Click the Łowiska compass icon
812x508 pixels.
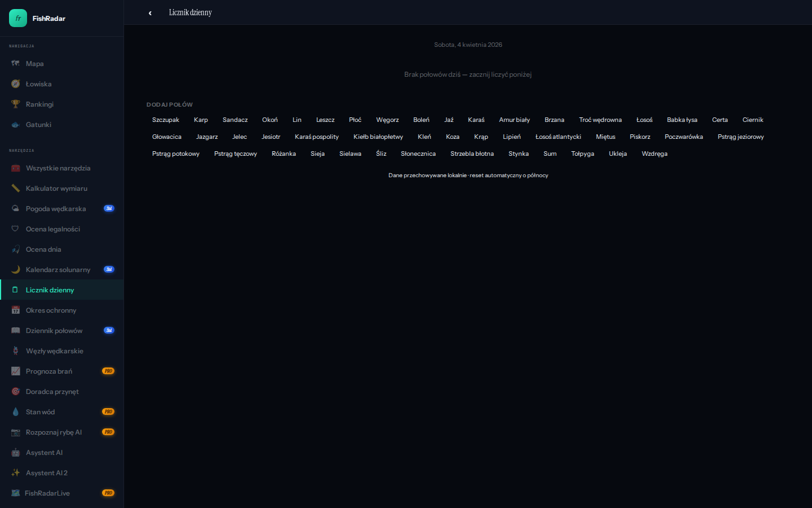point(16,84)
